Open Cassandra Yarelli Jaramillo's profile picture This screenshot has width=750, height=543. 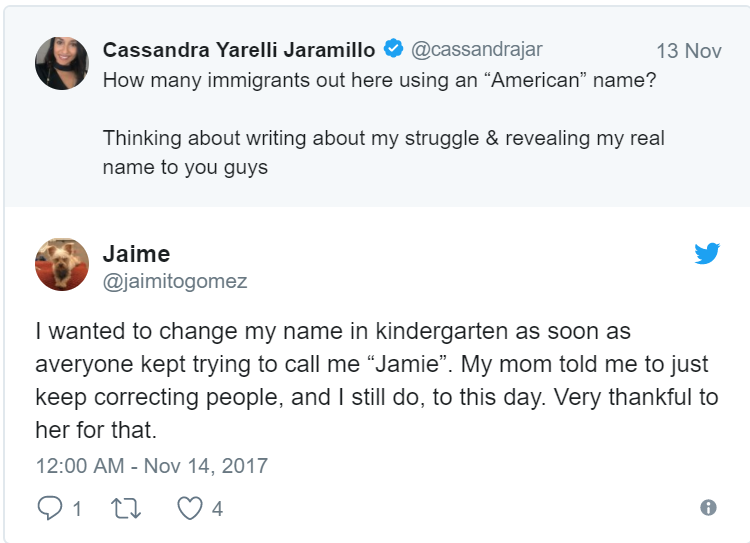coord(62,63)
